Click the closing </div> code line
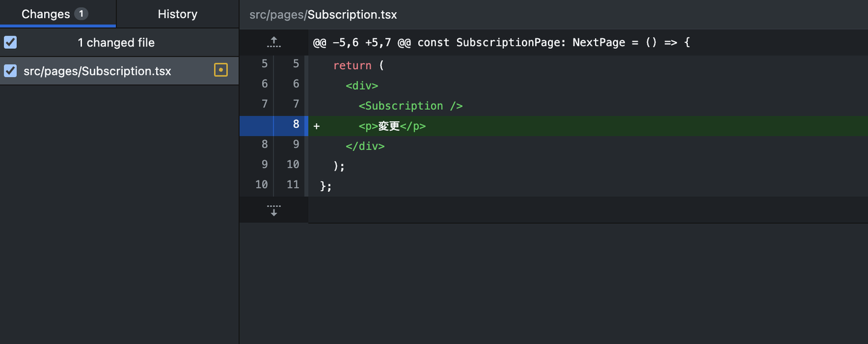Viewport: 868px width, 344px height. [x=365, y=146]
